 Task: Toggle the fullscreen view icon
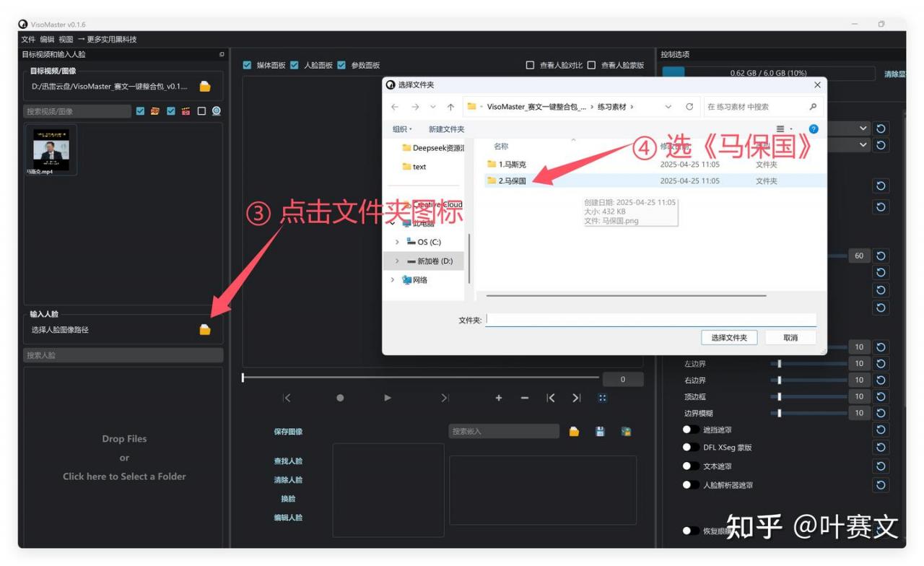(x=603, y=398)
